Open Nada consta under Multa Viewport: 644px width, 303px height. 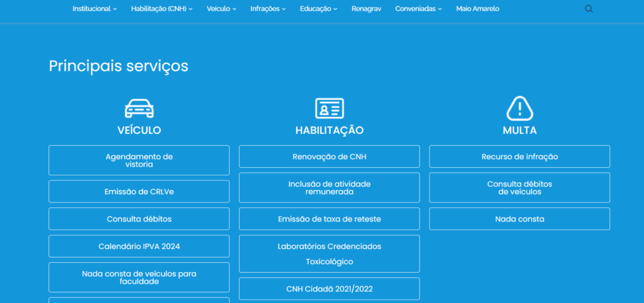click(x=519, y=219)
